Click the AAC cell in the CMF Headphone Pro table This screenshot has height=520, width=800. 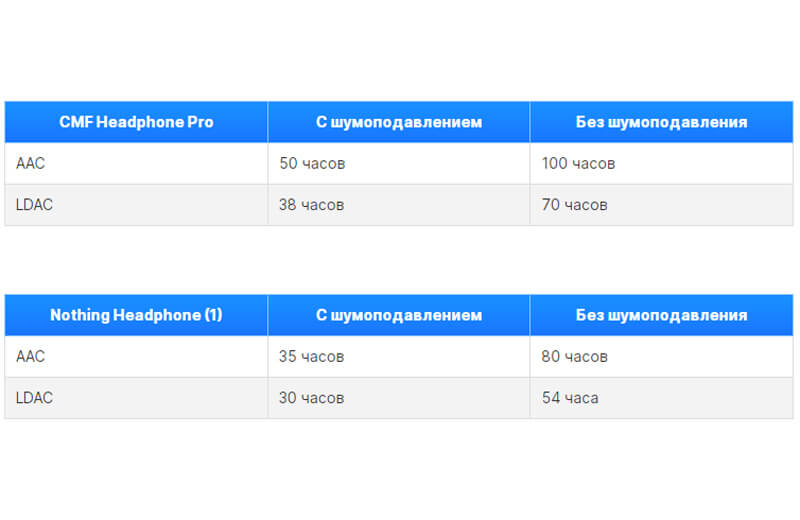pyautogui.click(x=31, y=163)
